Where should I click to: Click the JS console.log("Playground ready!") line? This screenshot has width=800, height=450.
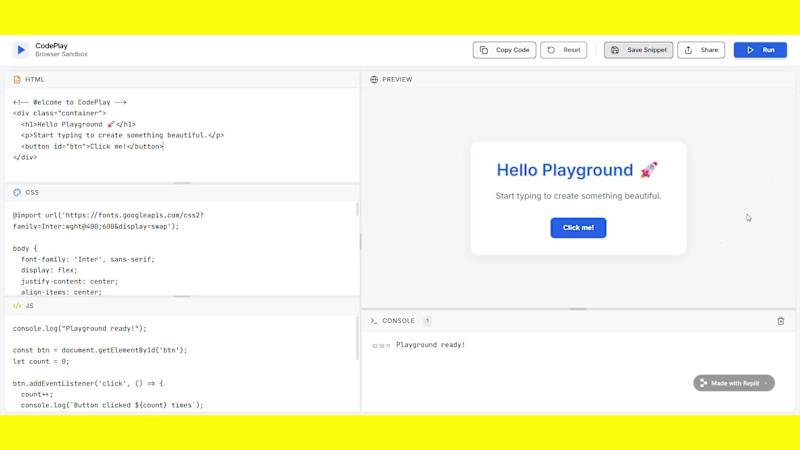pos(80,329)
